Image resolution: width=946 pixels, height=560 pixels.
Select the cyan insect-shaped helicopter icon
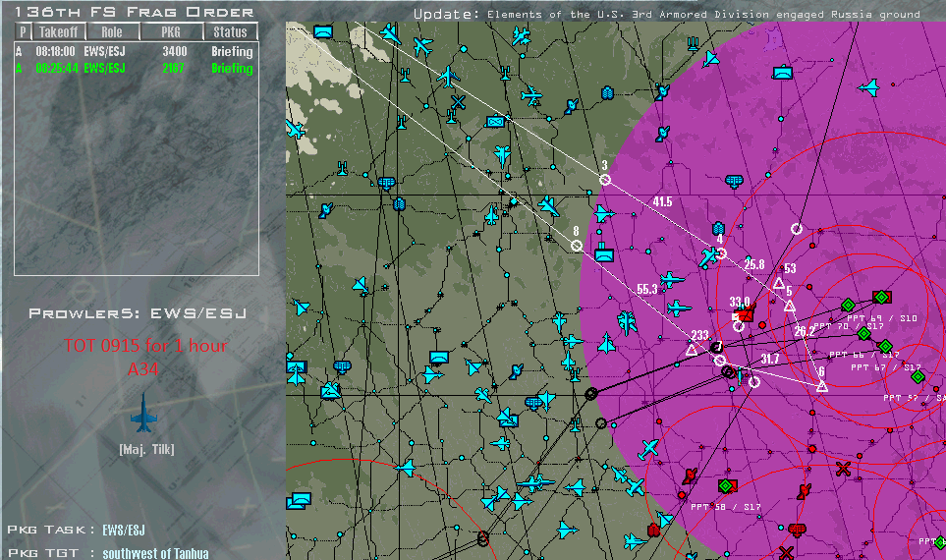627,322
